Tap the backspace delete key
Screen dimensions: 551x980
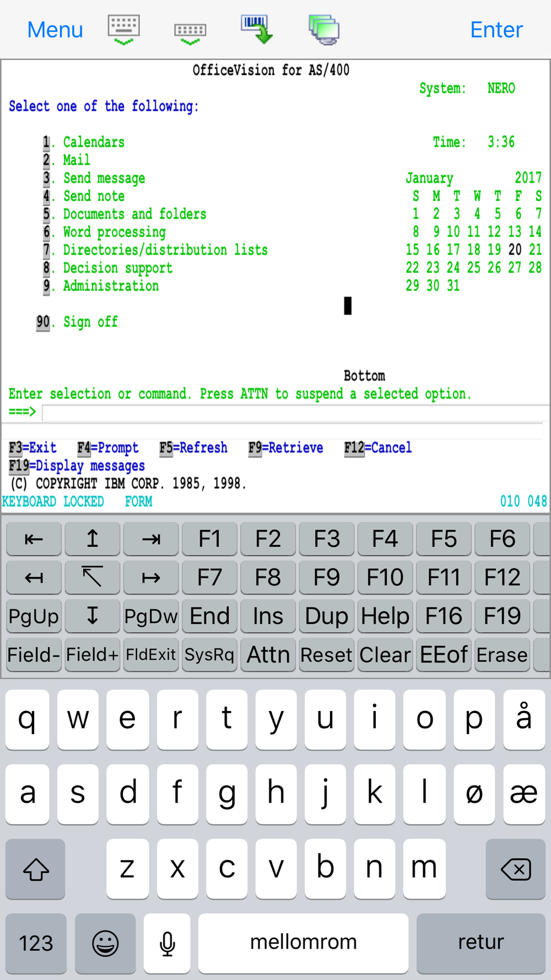tap(516, 869)
